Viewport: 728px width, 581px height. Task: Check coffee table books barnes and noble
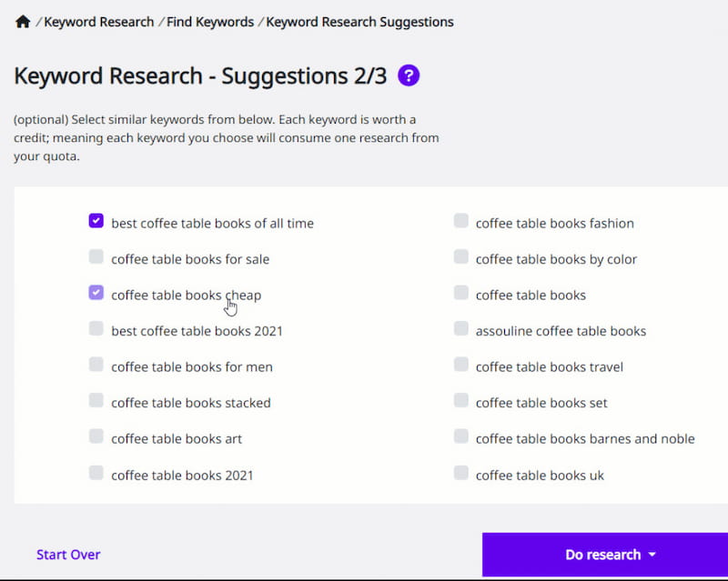[461, 436]
